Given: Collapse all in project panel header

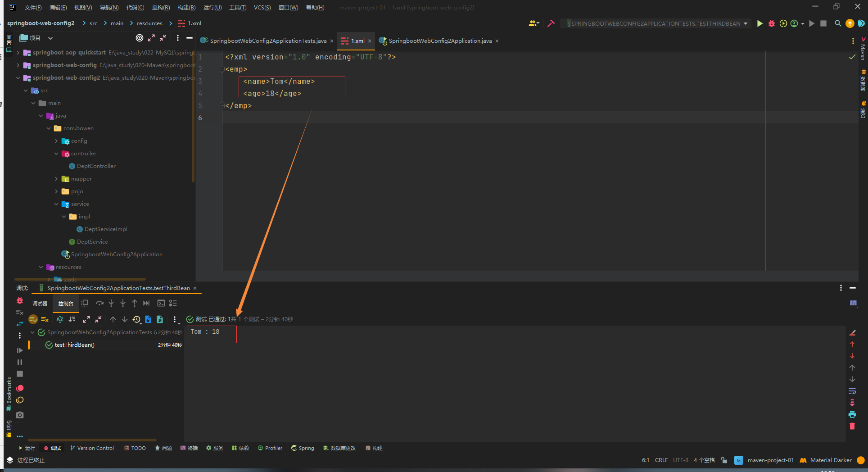Looking at the screenshot, I should 163,38.
